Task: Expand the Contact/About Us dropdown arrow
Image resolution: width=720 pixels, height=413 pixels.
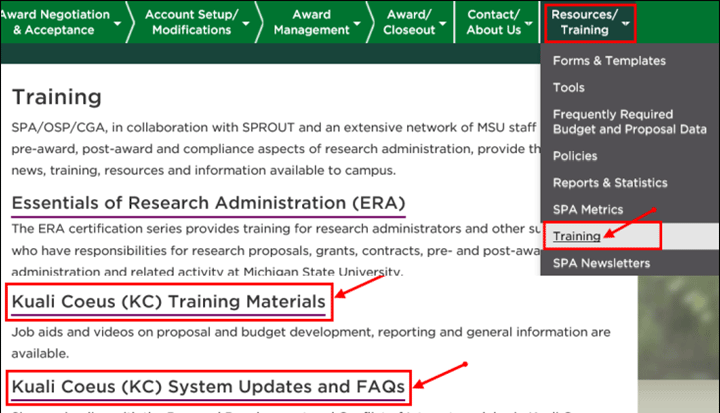Action: (x=529, y=23)
